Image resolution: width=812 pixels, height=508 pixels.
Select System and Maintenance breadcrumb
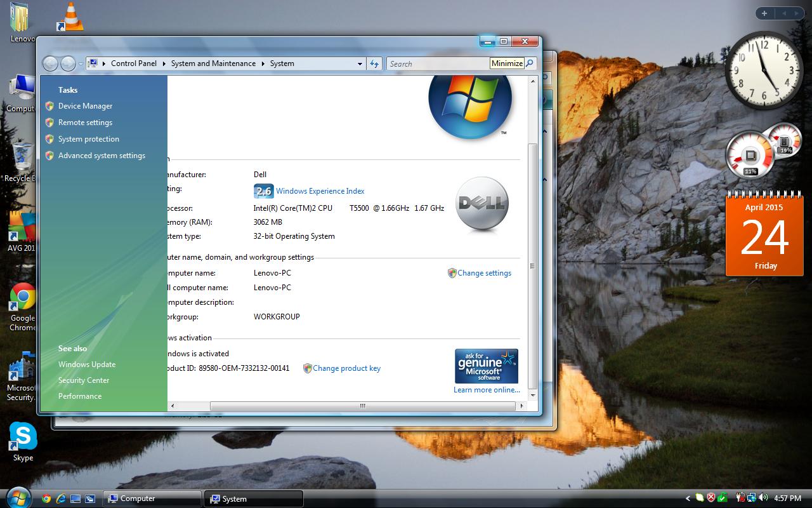[x=213, y=63]
